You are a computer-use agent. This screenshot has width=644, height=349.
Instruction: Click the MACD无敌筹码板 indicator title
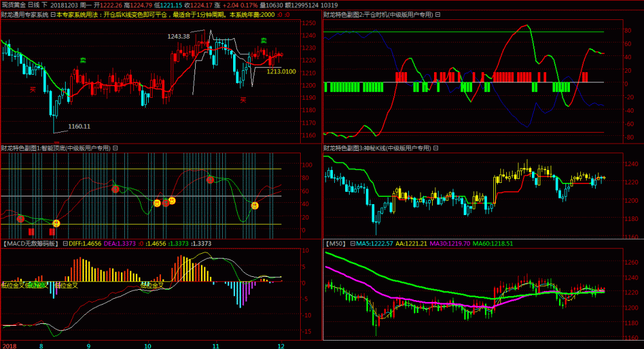31,243
